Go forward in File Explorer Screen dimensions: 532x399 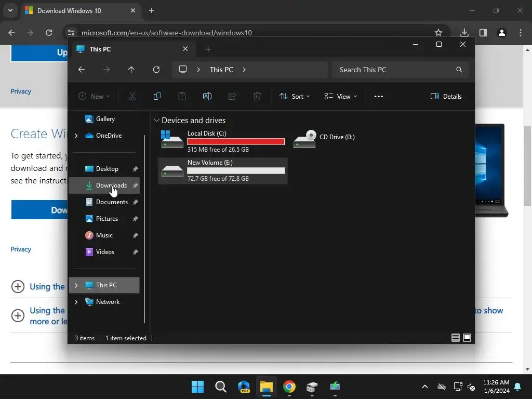point(106,70)
